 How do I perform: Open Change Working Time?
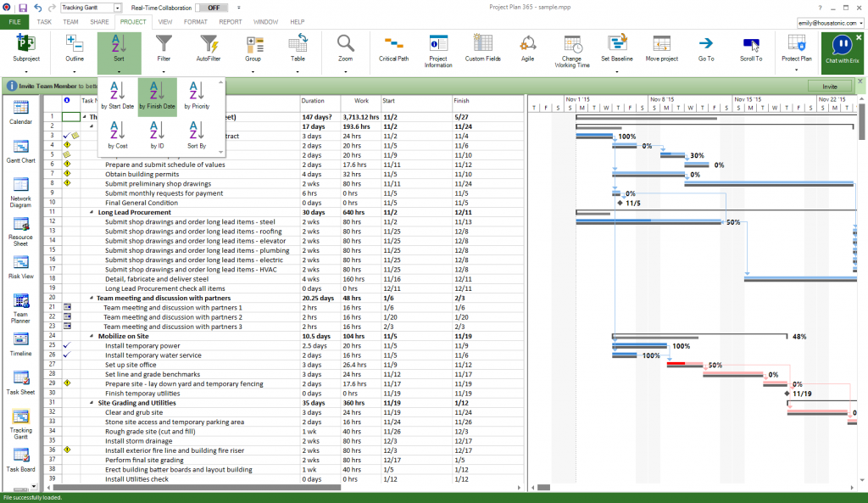point(572,51)
